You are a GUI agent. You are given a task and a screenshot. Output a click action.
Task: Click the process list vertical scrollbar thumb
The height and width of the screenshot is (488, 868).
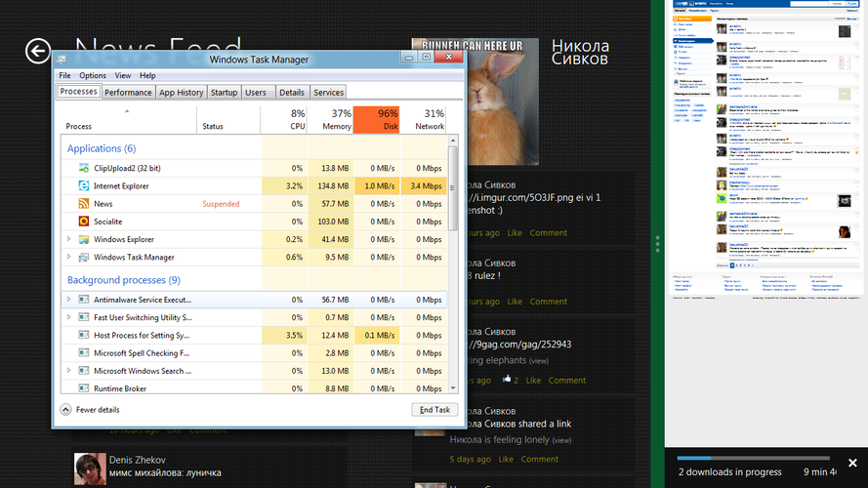click(453, 188)
